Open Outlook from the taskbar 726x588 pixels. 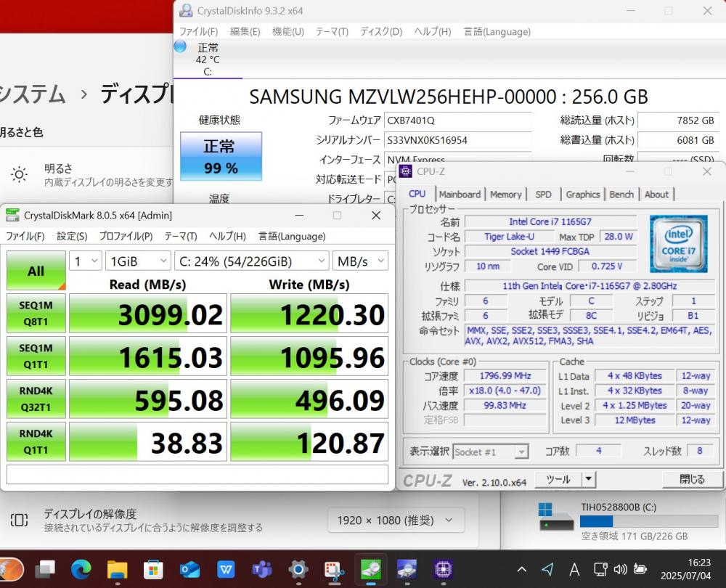tap(189, 569)
